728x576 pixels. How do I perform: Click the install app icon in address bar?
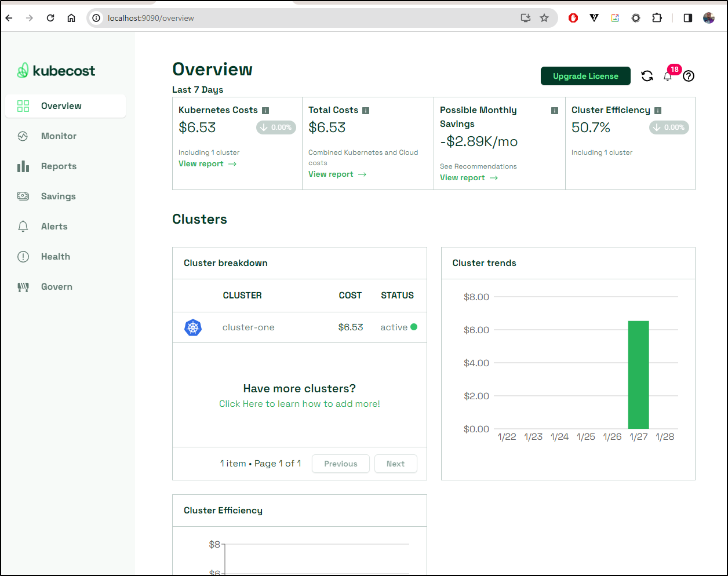click(x=526, y=18)
